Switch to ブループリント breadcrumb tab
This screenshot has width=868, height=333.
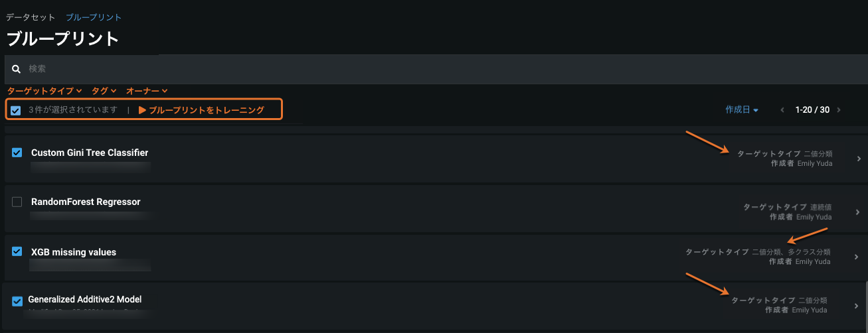(x=94, y=17)
